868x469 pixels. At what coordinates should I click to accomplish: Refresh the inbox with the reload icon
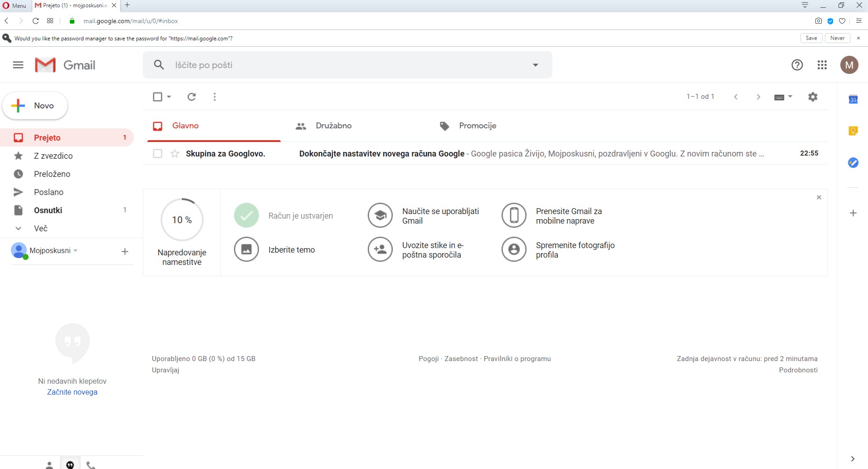click(x=191, y=97)
